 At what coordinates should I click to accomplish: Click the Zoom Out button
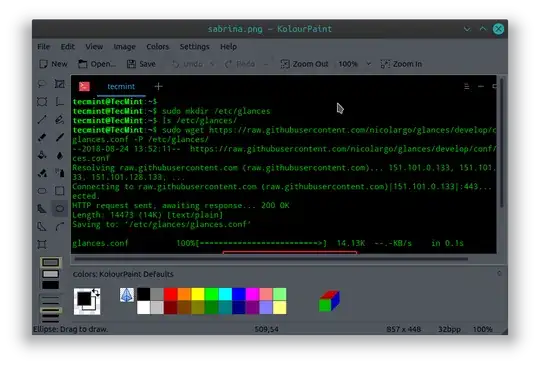[x=304, y=64]
